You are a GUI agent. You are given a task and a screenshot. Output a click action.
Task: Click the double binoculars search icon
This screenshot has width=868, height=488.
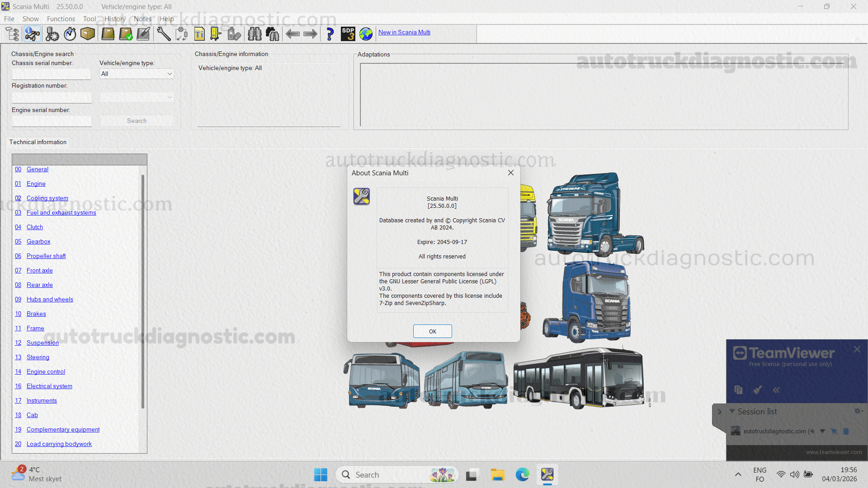pos(272,34)
